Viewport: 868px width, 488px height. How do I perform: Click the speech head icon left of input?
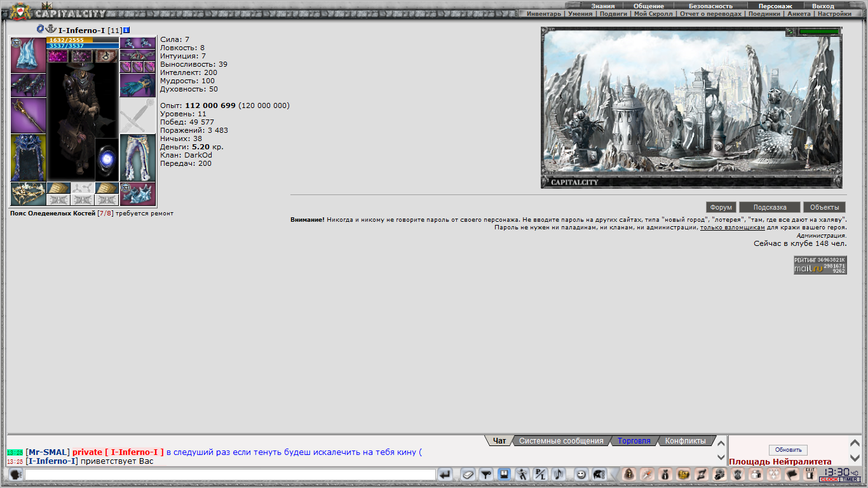(15, 475)
